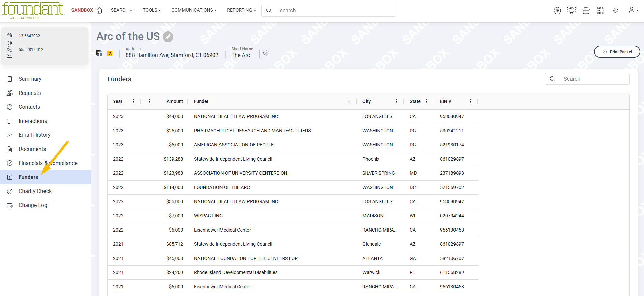Click the email envelope icon in card
This screenshot has height=296, width=644.
coord(10,56)
